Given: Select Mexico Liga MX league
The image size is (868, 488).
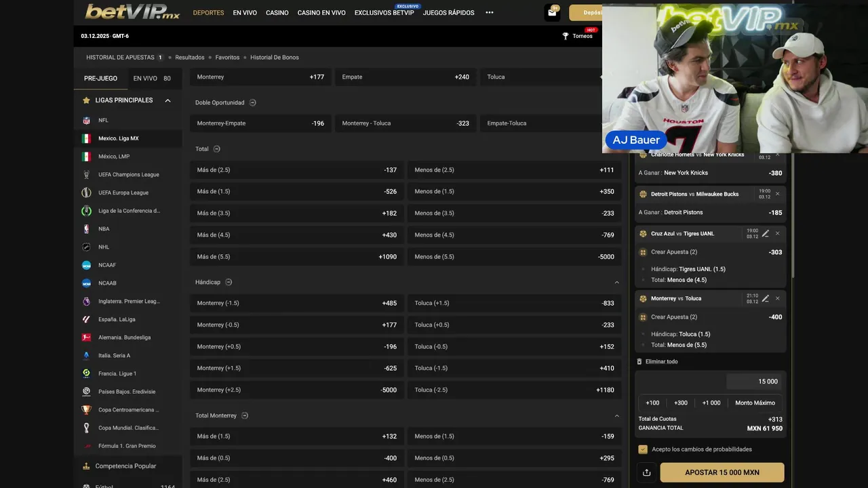Looking at the screenshot, I should [x=128, y=138].
